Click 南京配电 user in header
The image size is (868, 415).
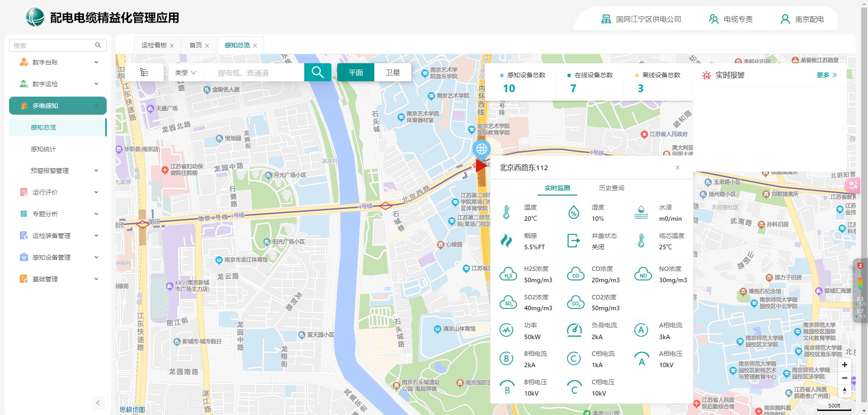click(x=802, y=19)
